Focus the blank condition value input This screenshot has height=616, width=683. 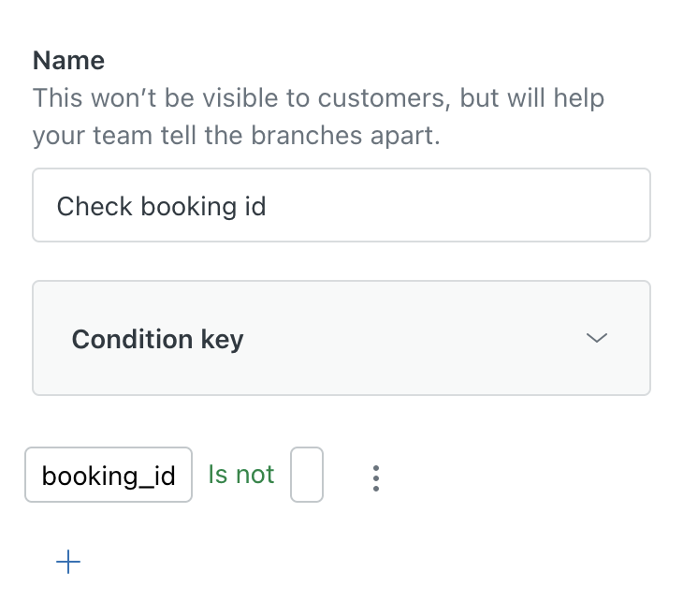click(x=307, y=475)
